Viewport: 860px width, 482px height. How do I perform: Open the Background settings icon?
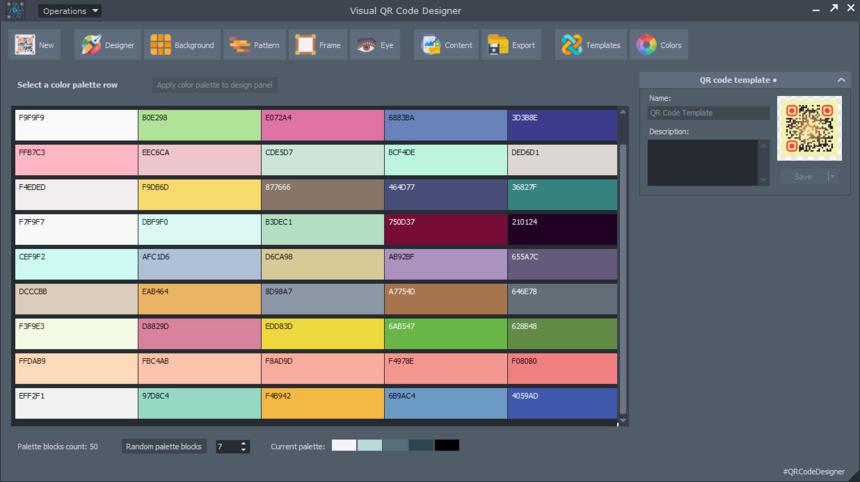[182, 45]
